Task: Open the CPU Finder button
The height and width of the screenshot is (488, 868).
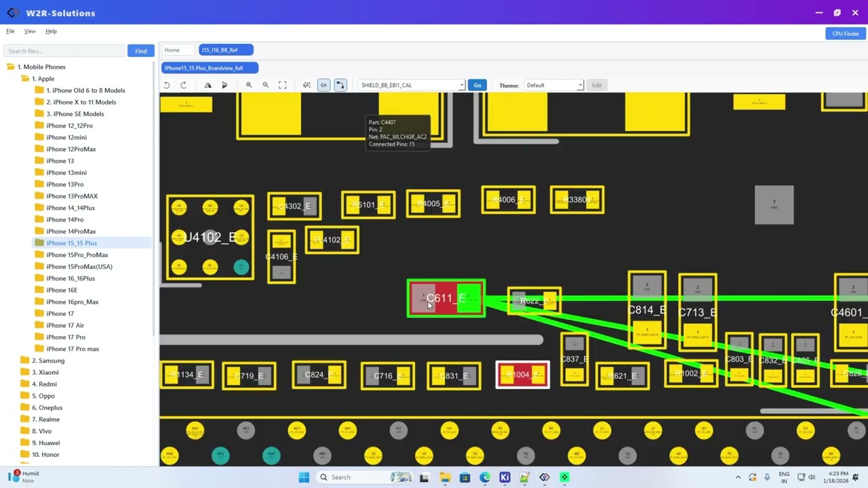Action: 846,33
